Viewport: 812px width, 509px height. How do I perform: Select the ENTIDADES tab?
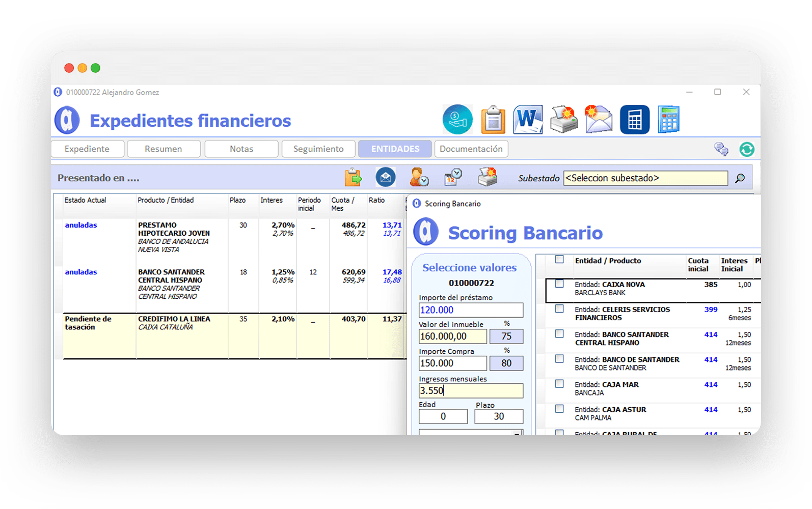[x=395, y=149]
